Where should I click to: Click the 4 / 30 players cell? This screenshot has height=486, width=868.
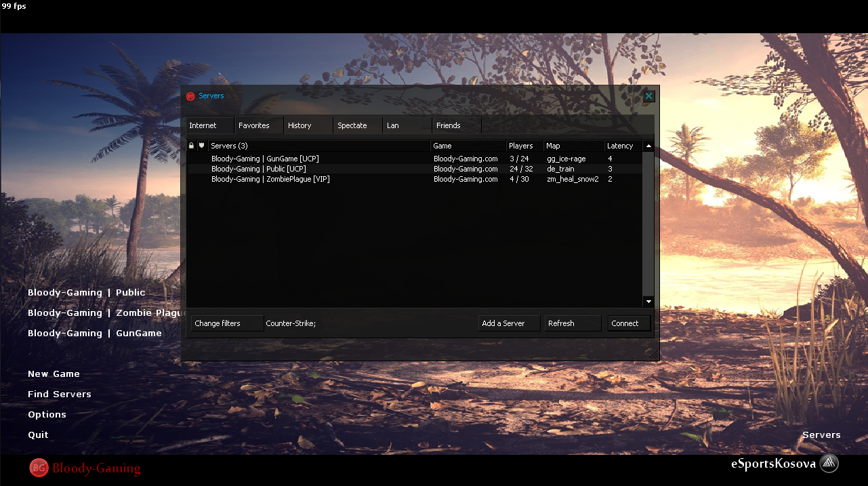pyautogui.click(x=519, y=179)
